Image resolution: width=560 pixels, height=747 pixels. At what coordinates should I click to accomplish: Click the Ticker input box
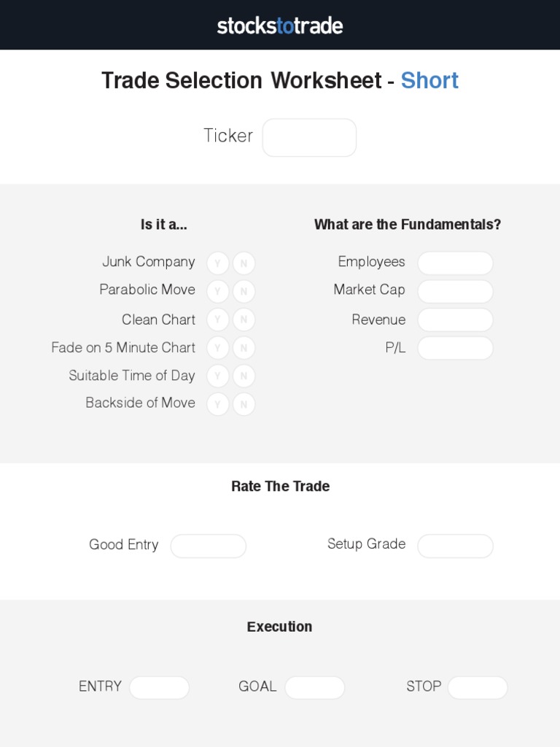point(309,137)
